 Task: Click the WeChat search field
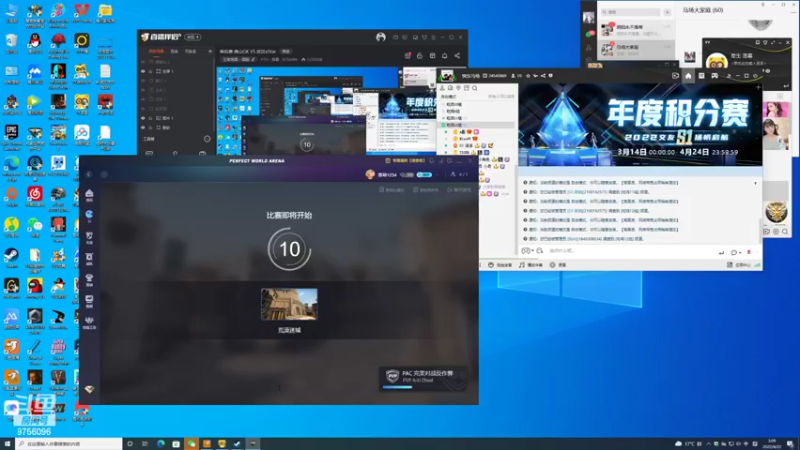(x=630, y=12)
